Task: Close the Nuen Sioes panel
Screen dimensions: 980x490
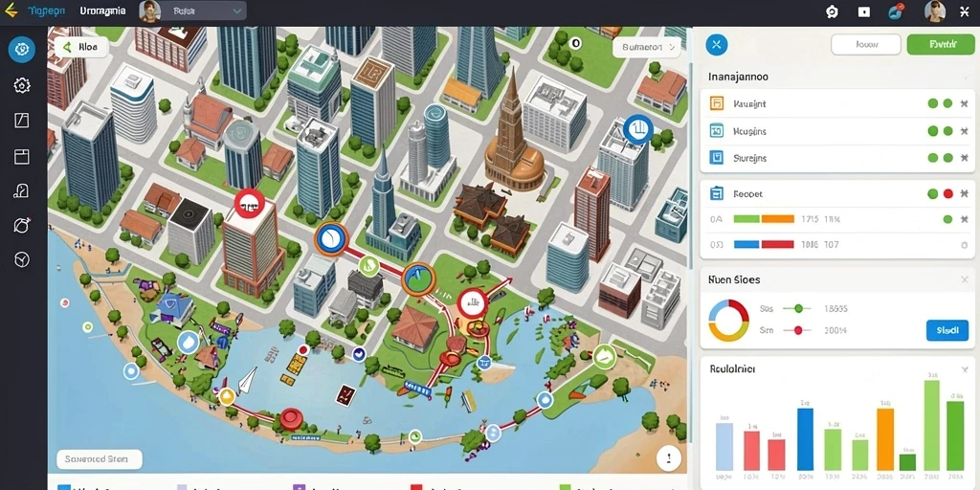Action: pyautogui.click(x=965, y=280)
